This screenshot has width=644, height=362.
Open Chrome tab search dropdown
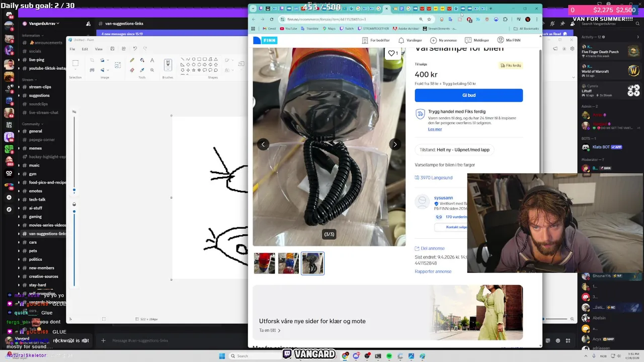click(253, 9)
